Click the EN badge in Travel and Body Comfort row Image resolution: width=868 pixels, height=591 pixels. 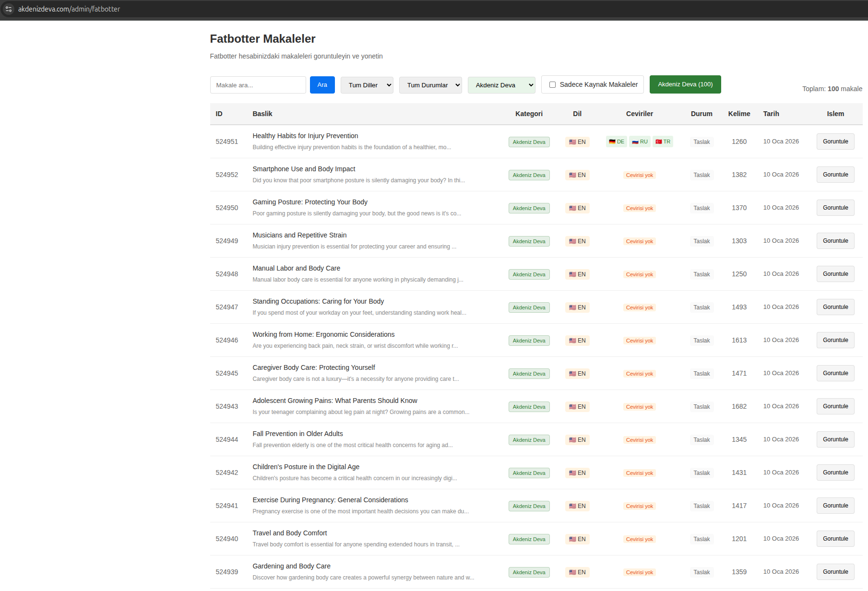[577, 539]
